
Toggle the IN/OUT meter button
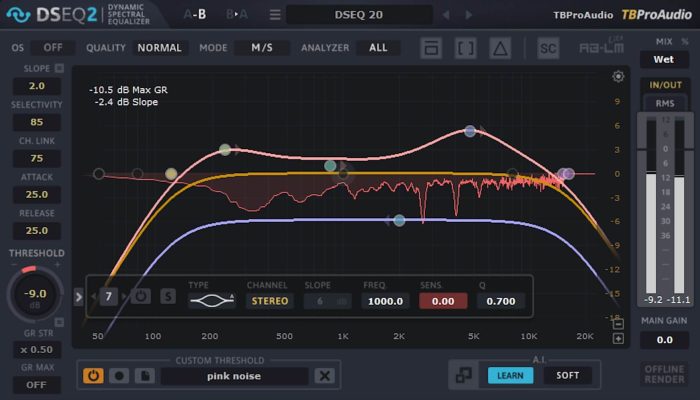pyautogui.click(x=665, y=85)
